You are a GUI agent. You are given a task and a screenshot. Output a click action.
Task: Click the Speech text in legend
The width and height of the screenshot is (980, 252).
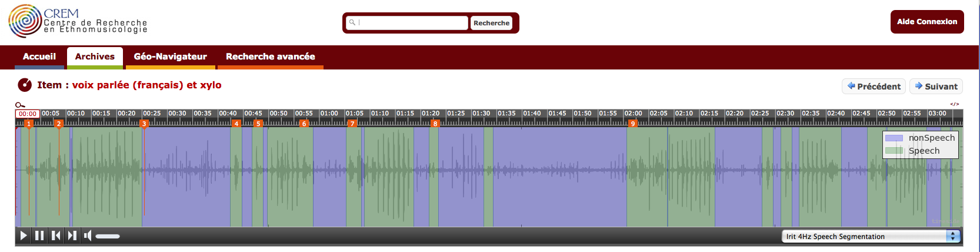point(924,151)
